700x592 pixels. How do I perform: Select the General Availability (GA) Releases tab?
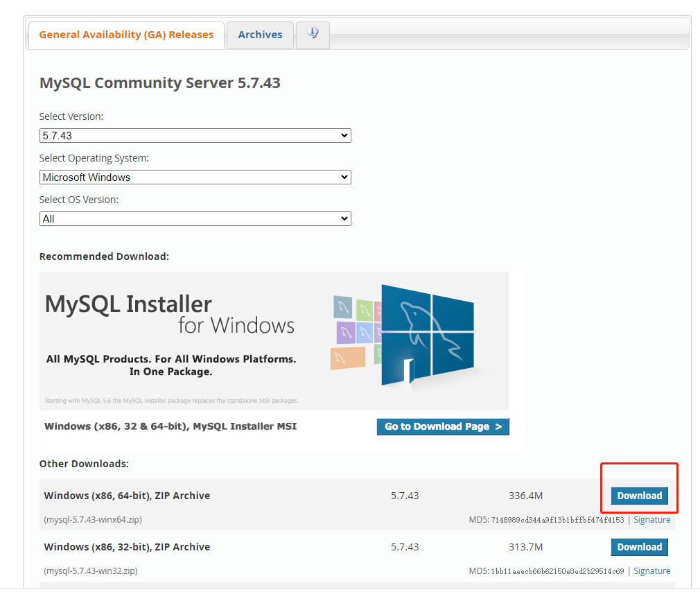tap(126, 35)
